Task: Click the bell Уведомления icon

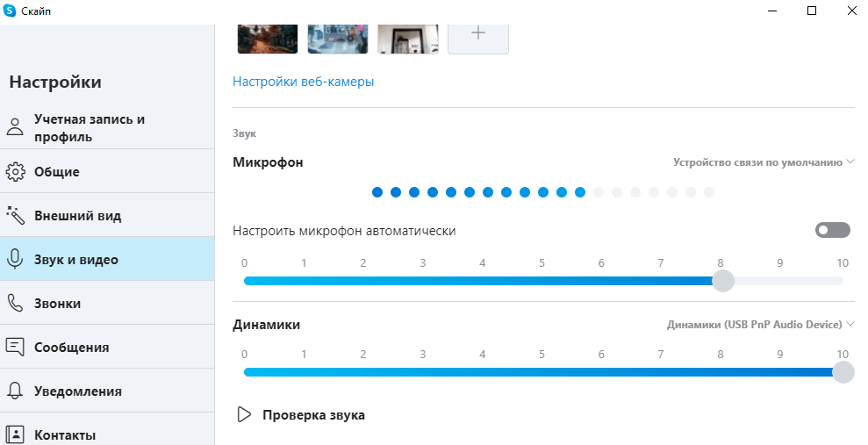Action: [x=15, y=391]
